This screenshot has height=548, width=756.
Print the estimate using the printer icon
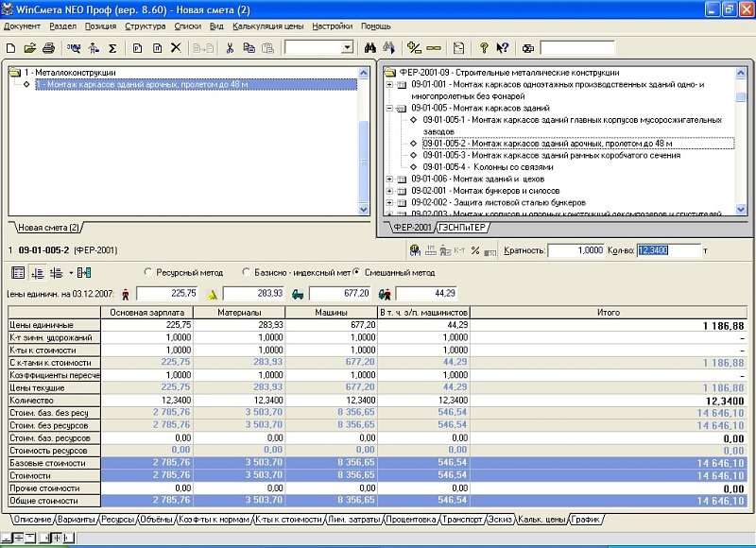point(49,48)
